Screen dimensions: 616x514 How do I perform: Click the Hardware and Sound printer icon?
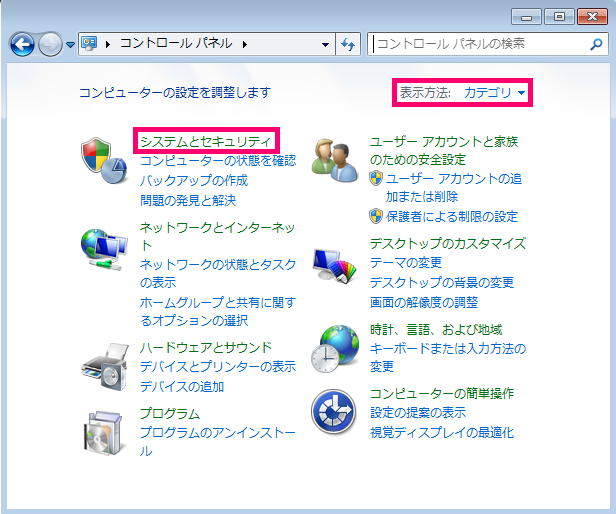point(104,366)
